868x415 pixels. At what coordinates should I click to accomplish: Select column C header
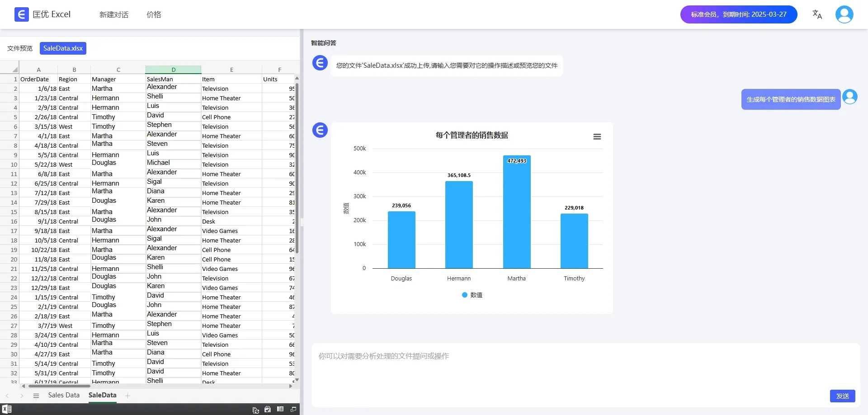pyautogui.click(x=118, y=70)
